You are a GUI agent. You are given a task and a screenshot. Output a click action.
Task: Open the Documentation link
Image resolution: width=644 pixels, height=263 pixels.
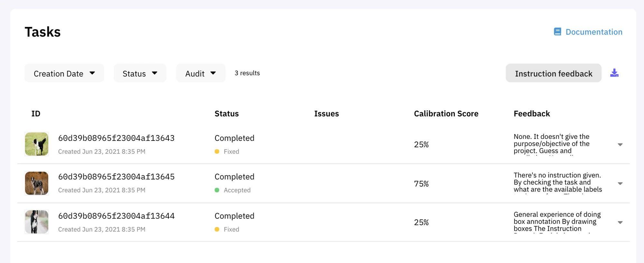tap(594, 32)
